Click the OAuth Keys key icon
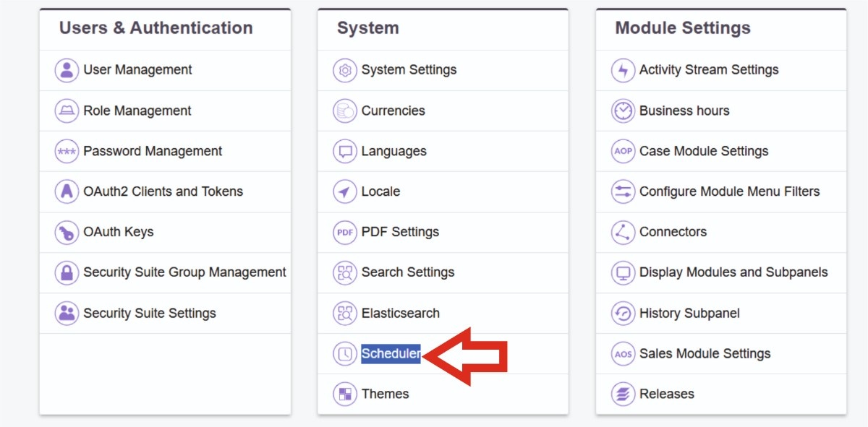868x427 pixels. pyautogui.click(x=67, y=232)
